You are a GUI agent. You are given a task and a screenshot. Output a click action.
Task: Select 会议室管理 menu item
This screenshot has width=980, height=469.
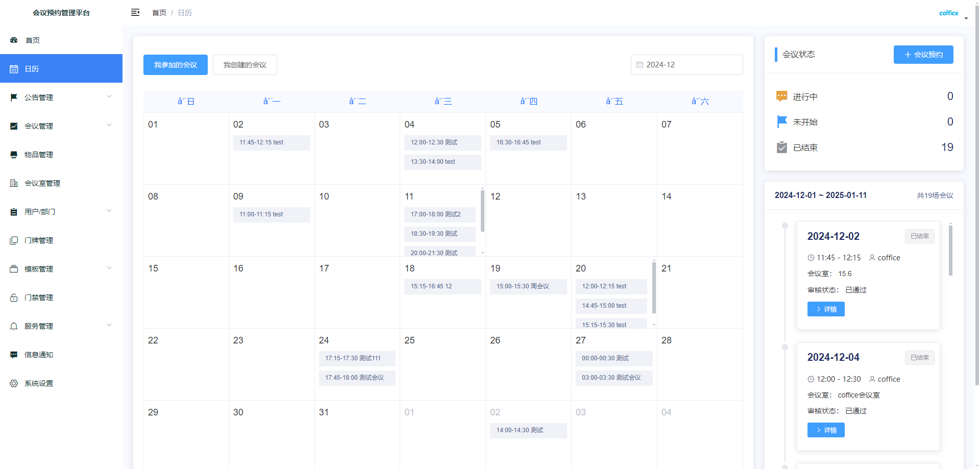click(61, 183)
